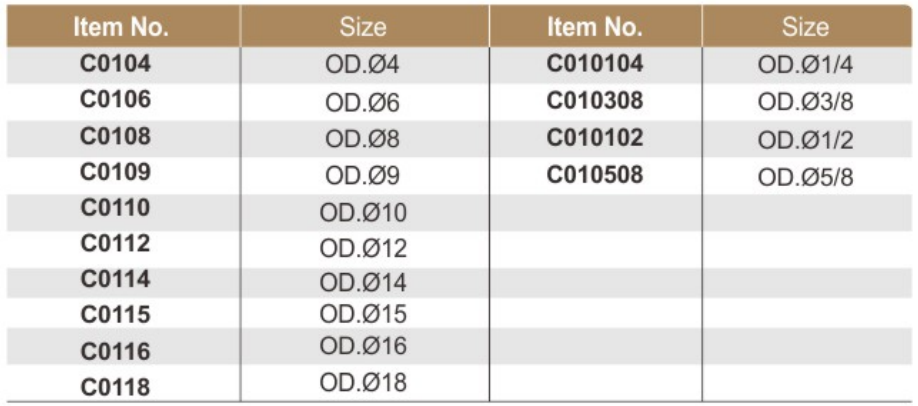Select item number C0112

(116, 243)
